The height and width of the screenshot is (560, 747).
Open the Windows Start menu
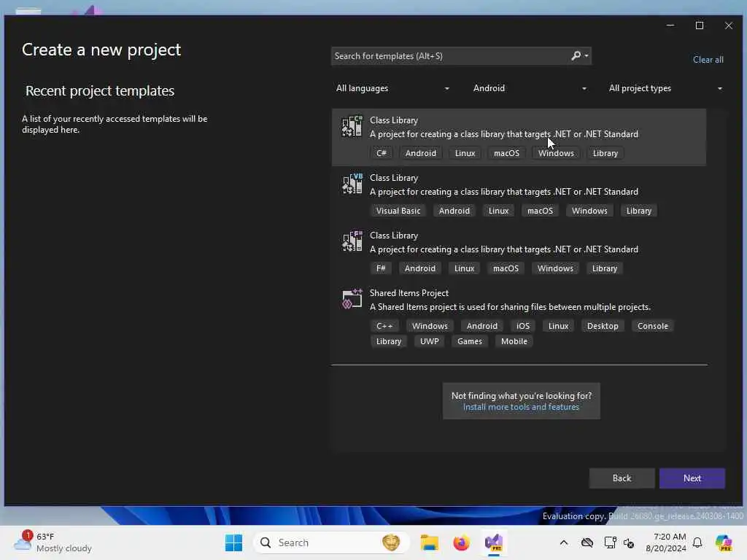point(233,542)
